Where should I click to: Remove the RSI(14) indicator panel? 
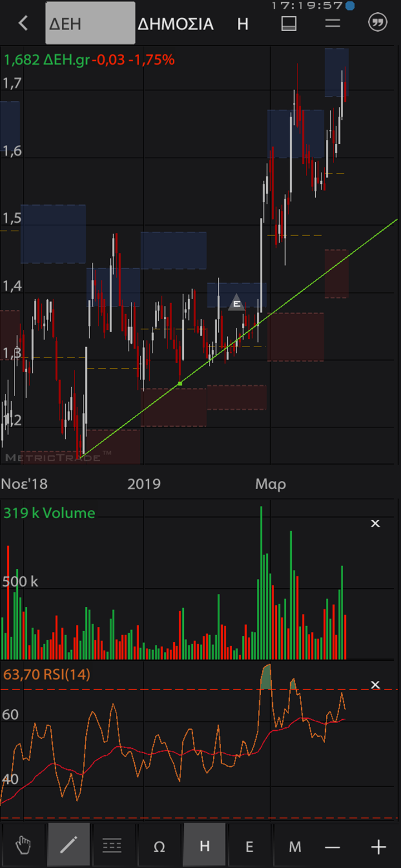[x=375, y=685]
